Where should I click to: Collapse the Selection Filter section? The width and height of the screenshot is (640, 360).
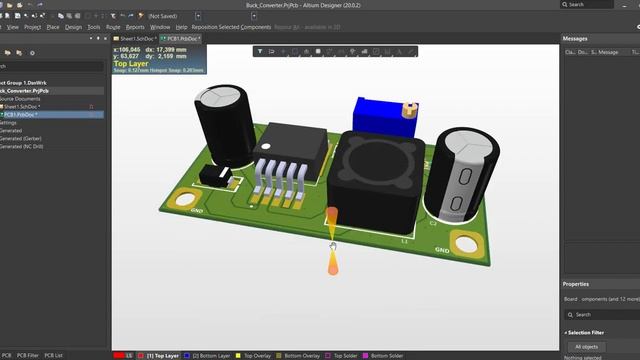[566, 333]
